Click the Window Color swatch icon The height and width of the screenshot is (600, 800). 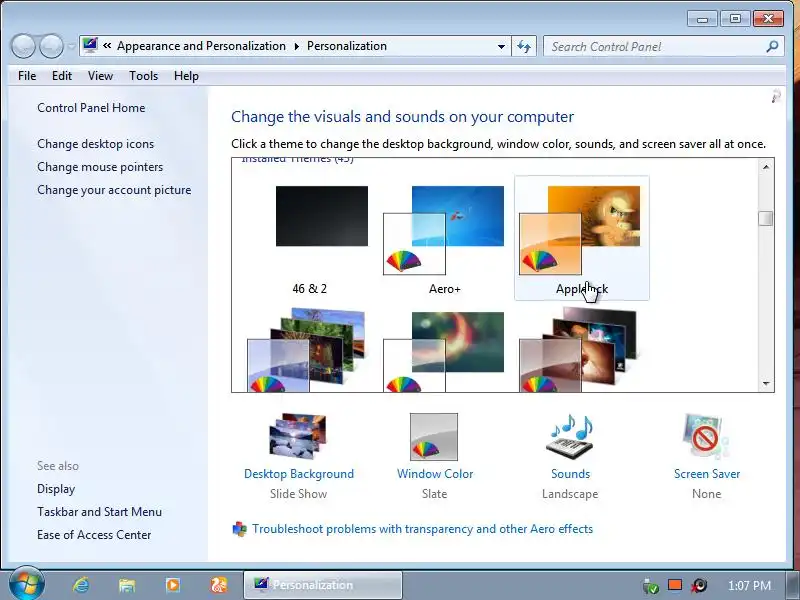[434, 437]
